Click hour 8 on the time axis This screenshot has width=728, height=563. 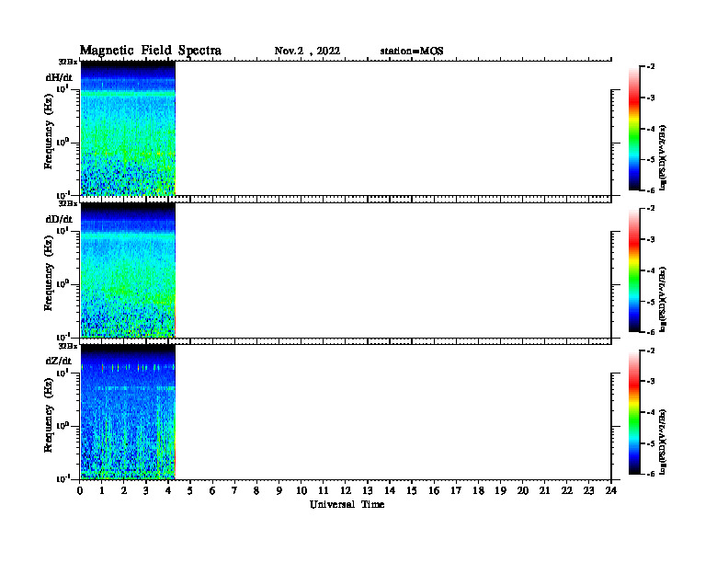point(256,490)
